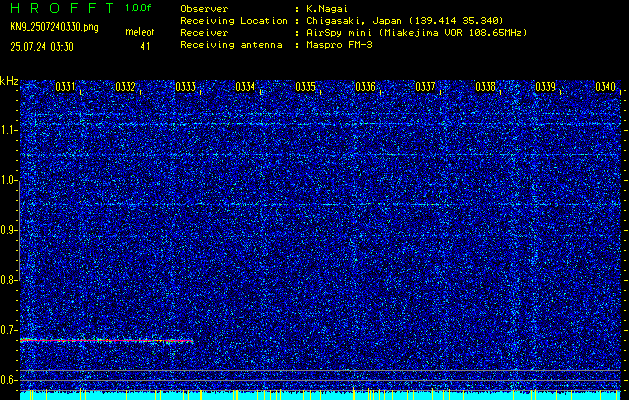Click the date stamp 25.07.24 03:30
The width and height of the screenshot is (629, 400).
42,47
